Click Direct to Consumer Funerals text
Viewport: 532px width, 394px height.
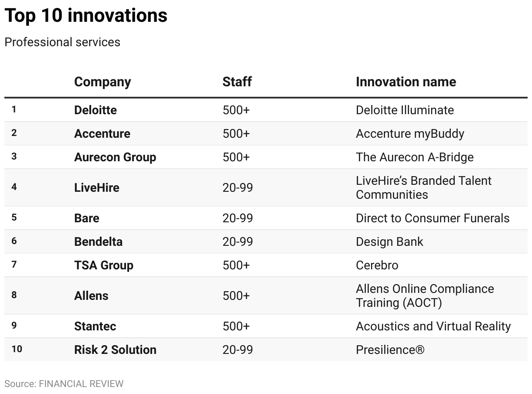coord(433,218)
